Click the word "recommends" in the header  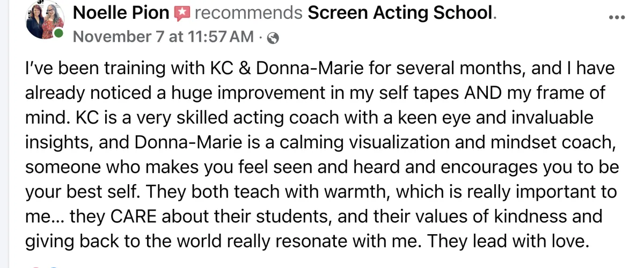tap(248, 13)
